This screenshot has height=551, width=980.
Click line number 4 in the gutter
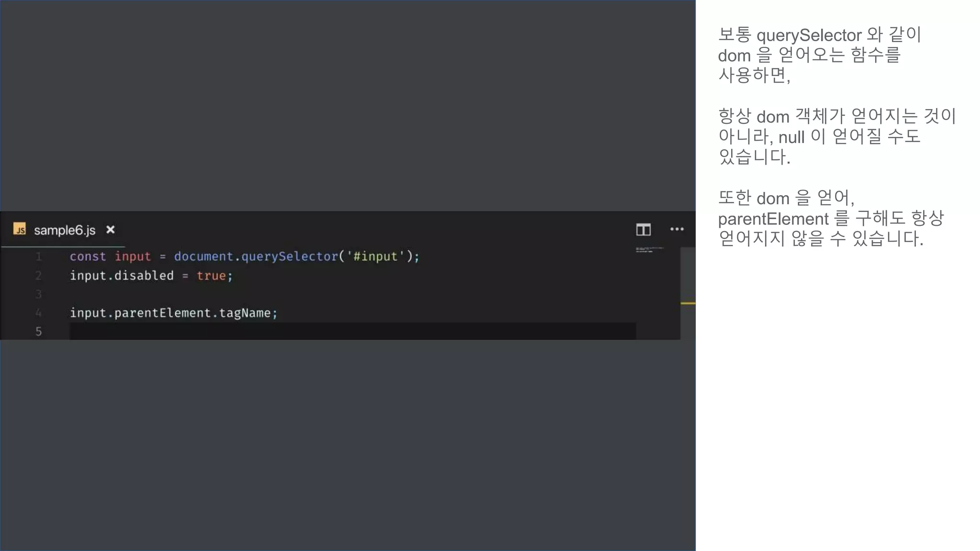click(39, 313)
